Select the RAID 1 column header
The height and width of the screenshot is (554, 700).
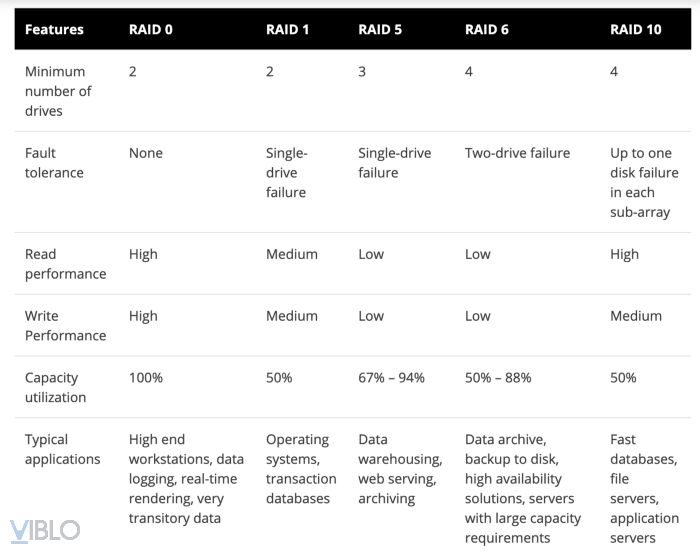[287, 29]
